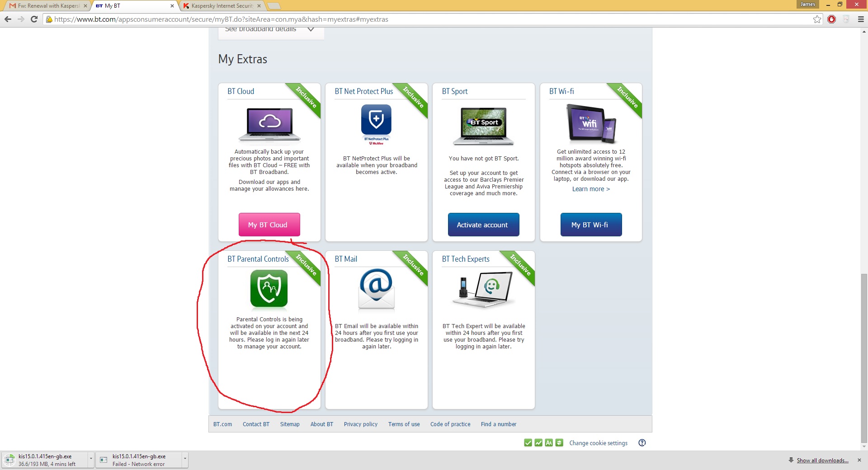Click the BT Tech Experts laptop and phone image
868x470 pixels.
(x=483, y=289)
